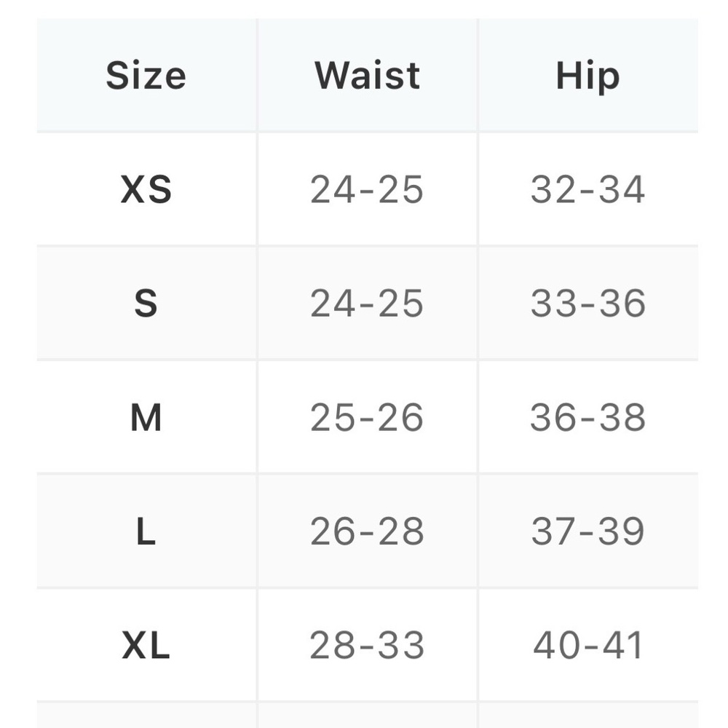Select the waist value for size XS

point(367,189)
